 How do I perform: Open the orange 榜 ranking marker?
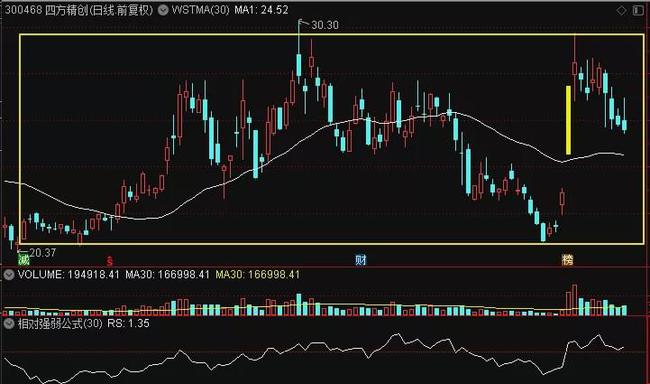pos(568,260)
